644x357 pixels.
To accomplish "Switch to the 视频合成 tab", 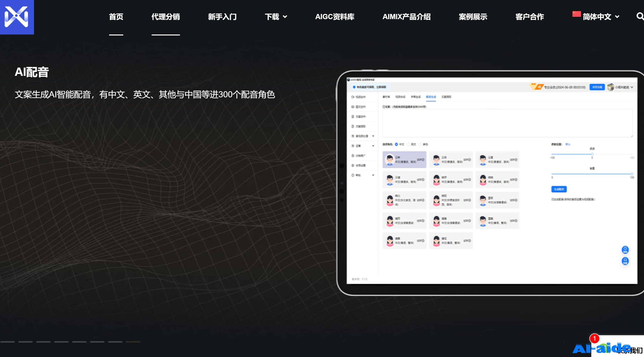I will point(400,97).
